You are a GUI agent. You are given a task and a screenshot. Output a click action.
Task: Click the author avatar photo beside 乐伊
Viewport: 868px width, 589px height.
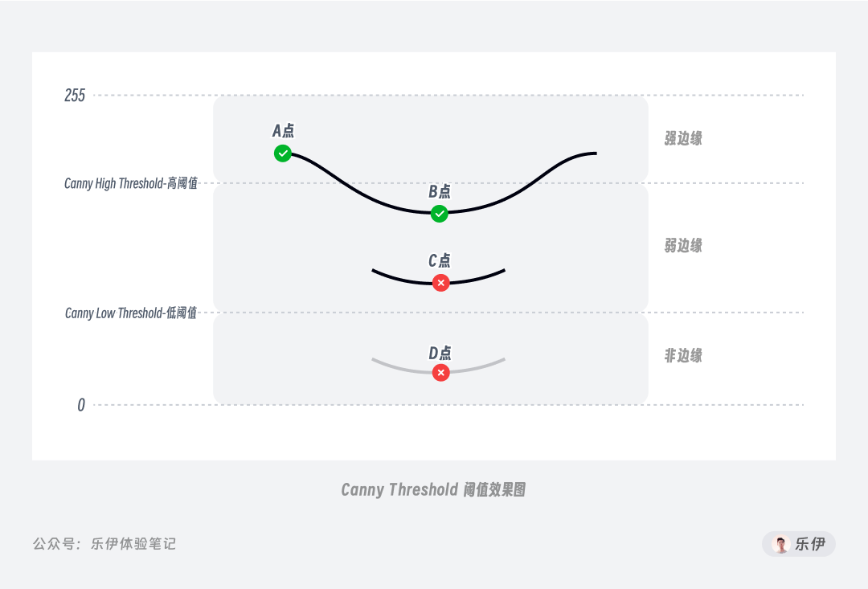781,544
